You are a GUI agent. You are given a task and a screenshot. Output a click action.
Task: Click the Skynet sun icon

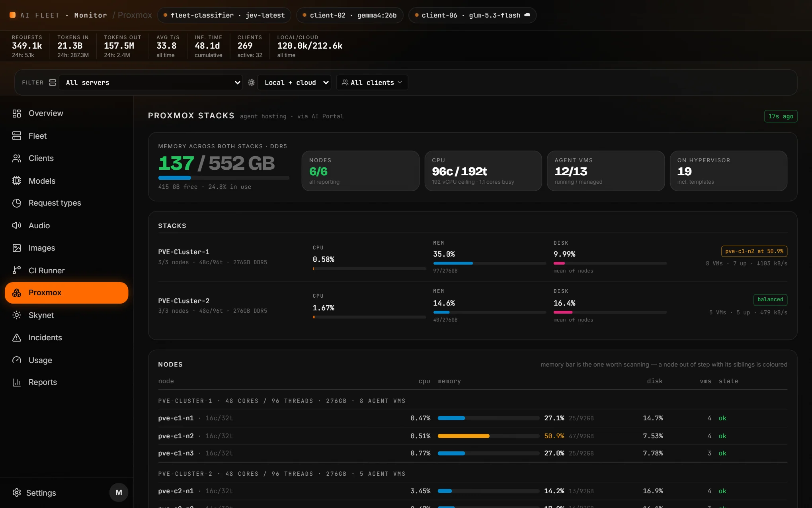pyautogui.click(x=16, y=315)
